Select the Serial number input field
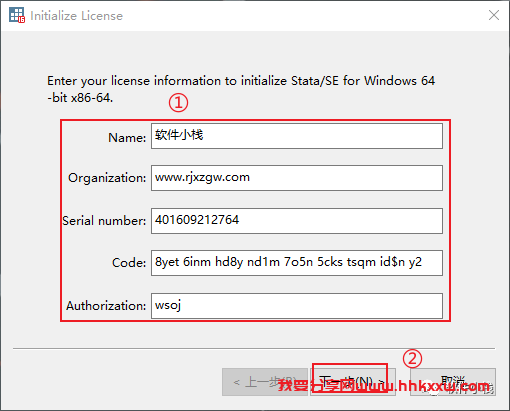 [x=297, y=221]
